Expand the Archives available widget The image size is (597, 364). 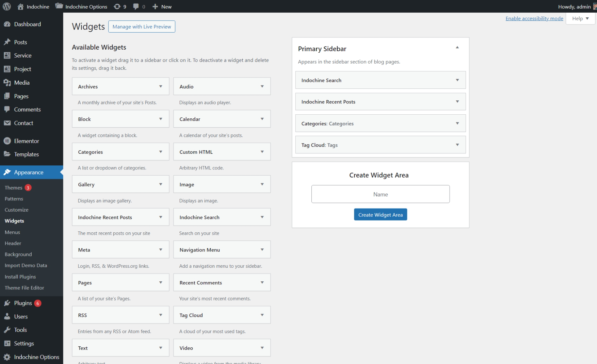tap(161, 86)
